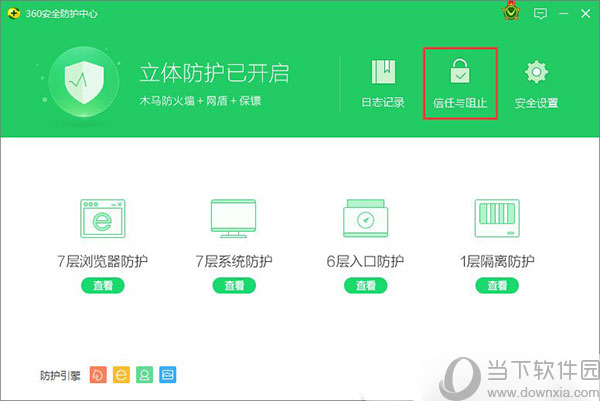
Task: Click the entrance protection icon
Action: [365, 218]
